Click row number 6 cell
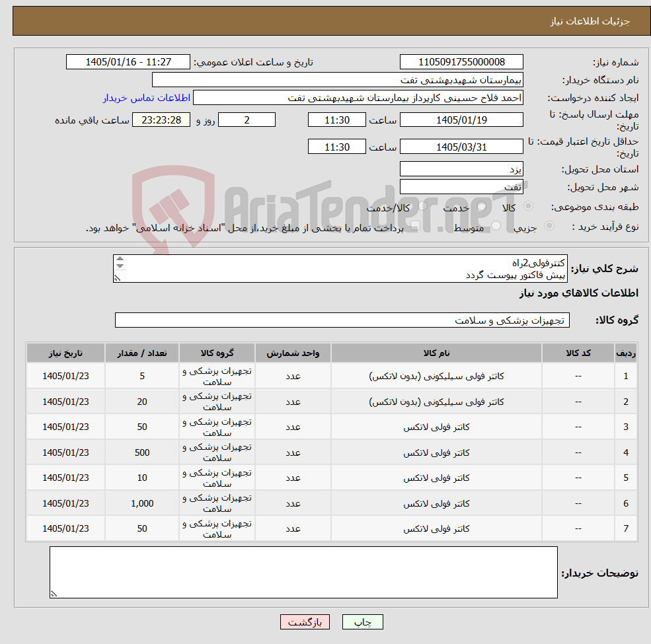This screenshot has height=644, width=651. pyautogui.click(x=626, y=503)
